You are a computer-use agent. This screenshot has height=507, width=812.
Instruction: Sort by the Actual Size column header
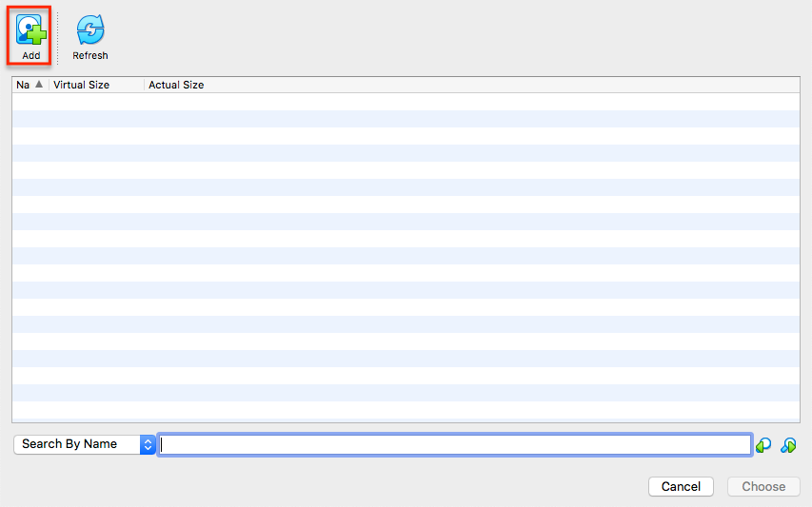coord(177,85)
